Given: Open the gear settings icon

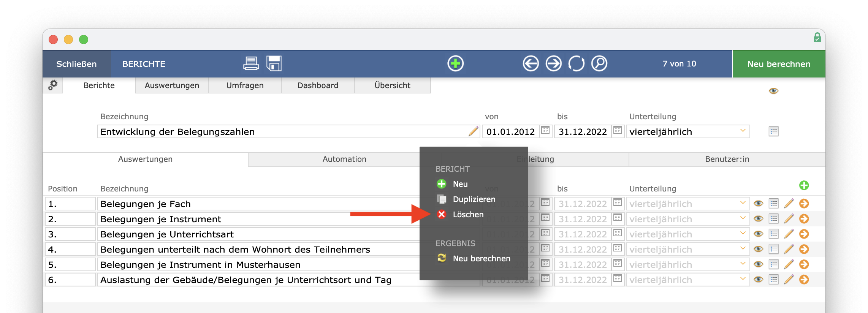Looking at the screenshot, I should click(53, 85).
